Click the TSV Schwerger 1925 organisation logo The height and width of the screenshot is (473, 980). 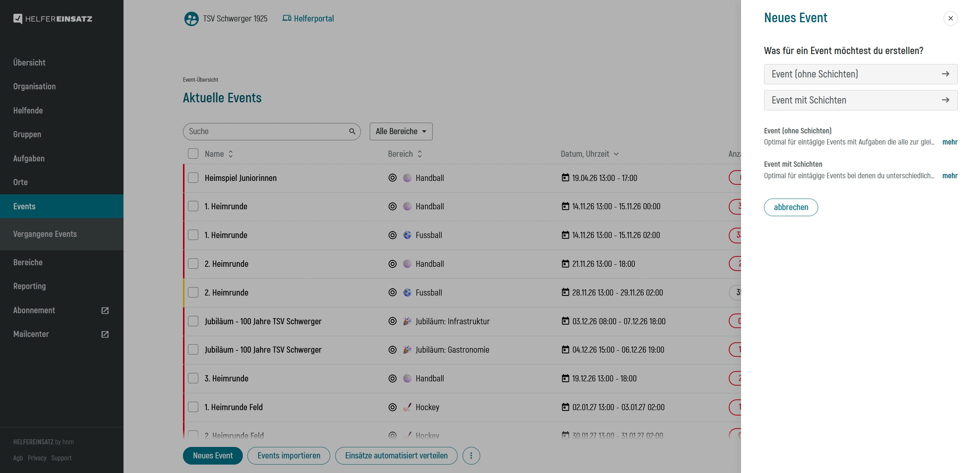(x=191, y=19)
